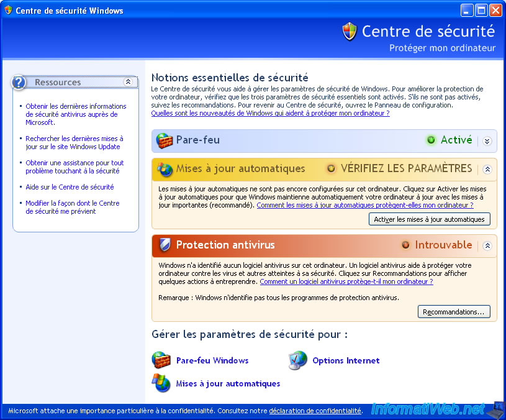506x420 pixels.
Task: Click the Activé status text
Action: [456, 140]
